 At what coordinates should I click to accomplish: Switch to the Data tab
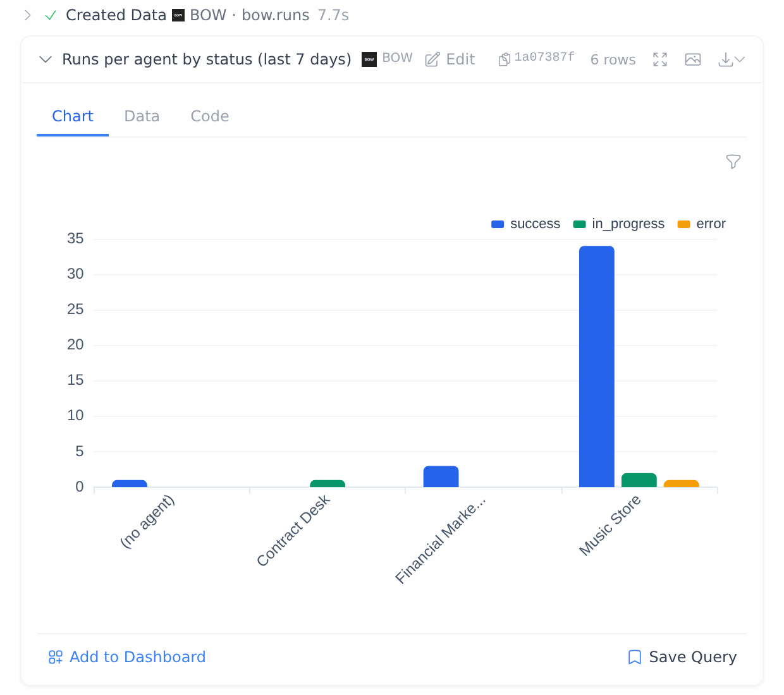142,116
